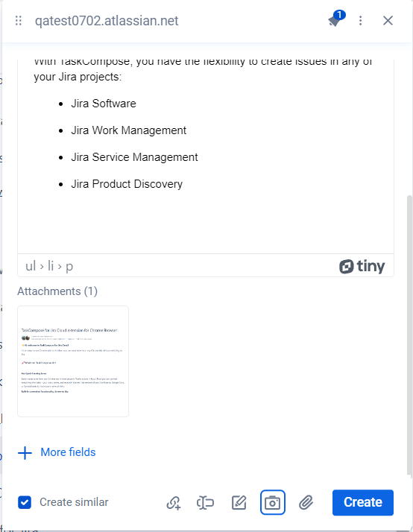Close the TaskCompose panel
This screenshot has height=532, width=413.
[388, 21]
